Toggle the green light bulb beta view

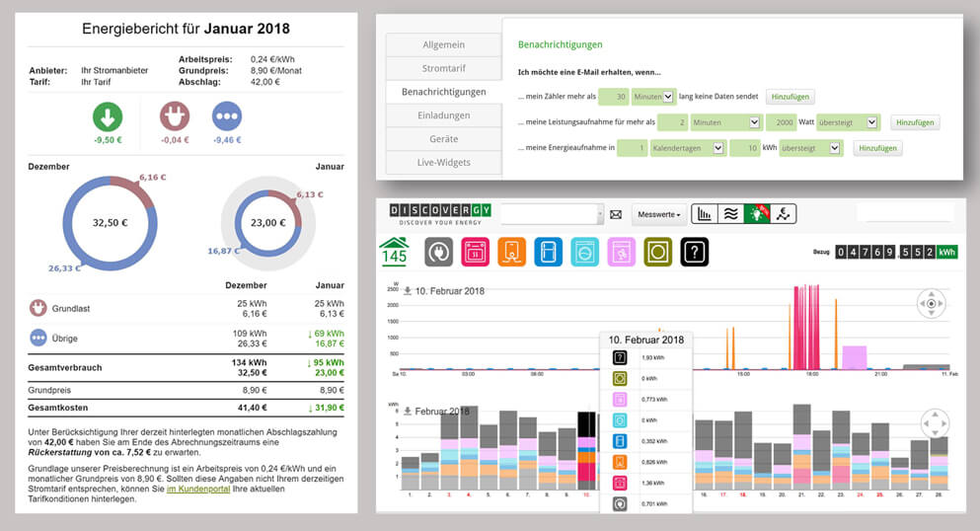(x=757, y=214)
